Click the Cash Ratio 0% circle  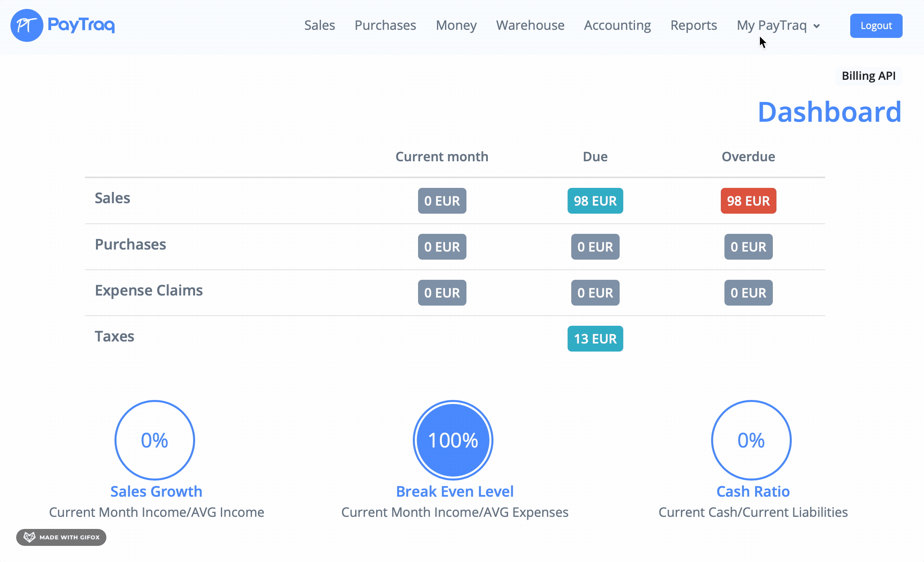pyautogui.click(x=751, y=440)
